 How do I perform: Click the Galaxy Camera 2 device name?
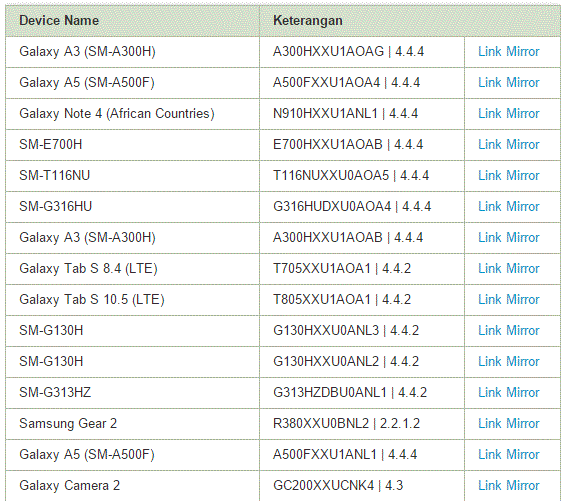[x=69, y=486]
